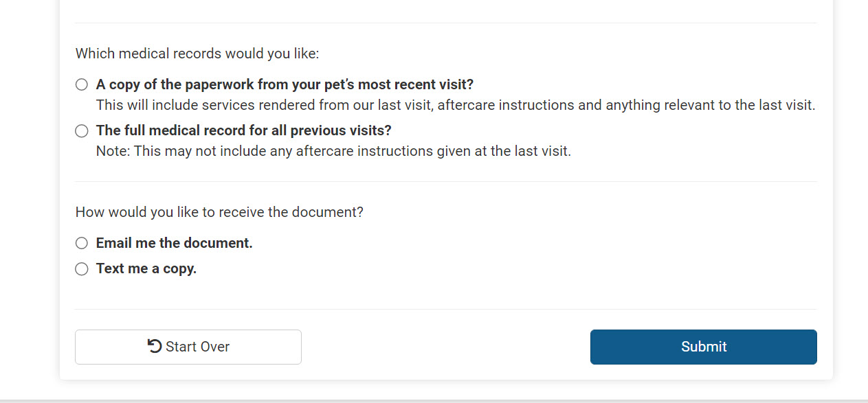Click the "Start Over" text beside the arrow
868x403 pixels.
click(x=197, y=347)
